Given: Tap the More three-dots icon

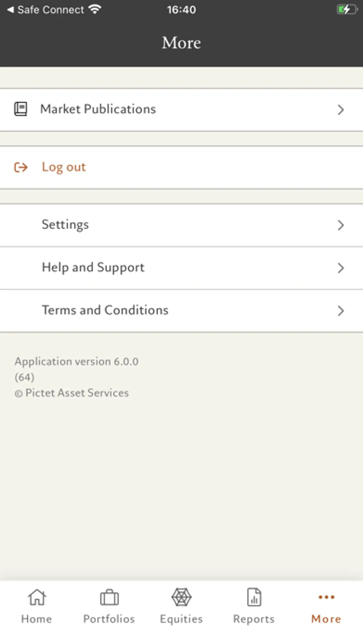Looking at the screenshot, I should tap(326, 597).
